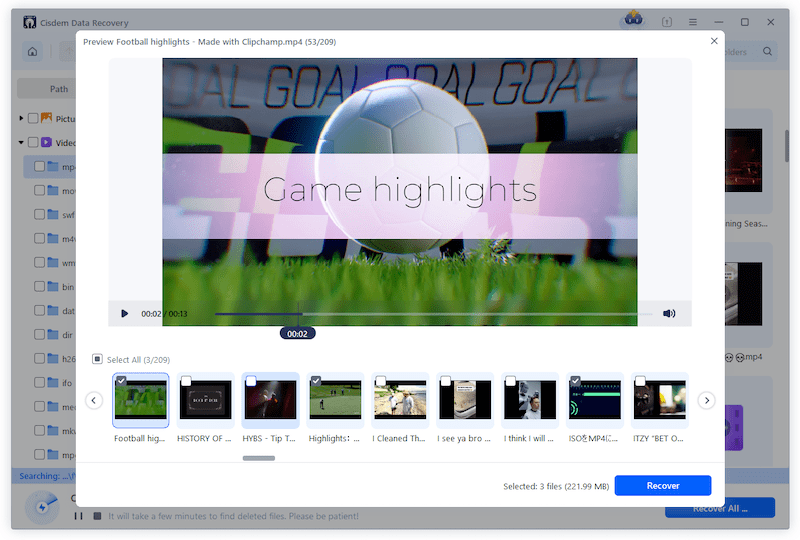Show next thumbnails with the right arrow
This screenshot has height=540, width=800.
coord(706,400)
